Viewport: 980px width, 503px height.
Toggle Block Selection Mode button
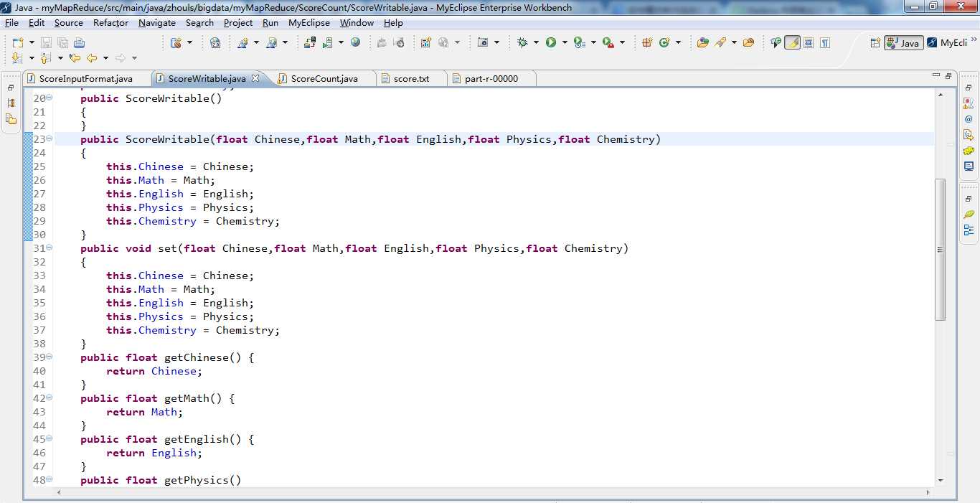[x=809, y=42]
